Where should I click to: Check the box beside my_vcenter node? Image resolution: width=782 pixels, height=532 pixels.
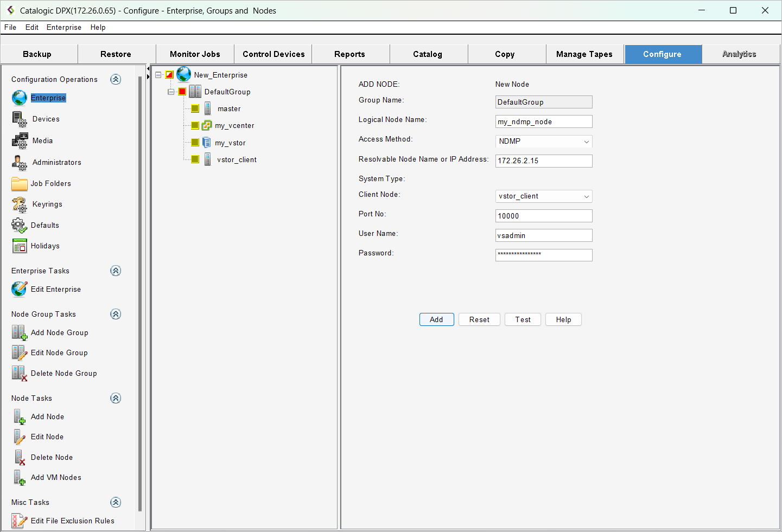click(195, 125)
